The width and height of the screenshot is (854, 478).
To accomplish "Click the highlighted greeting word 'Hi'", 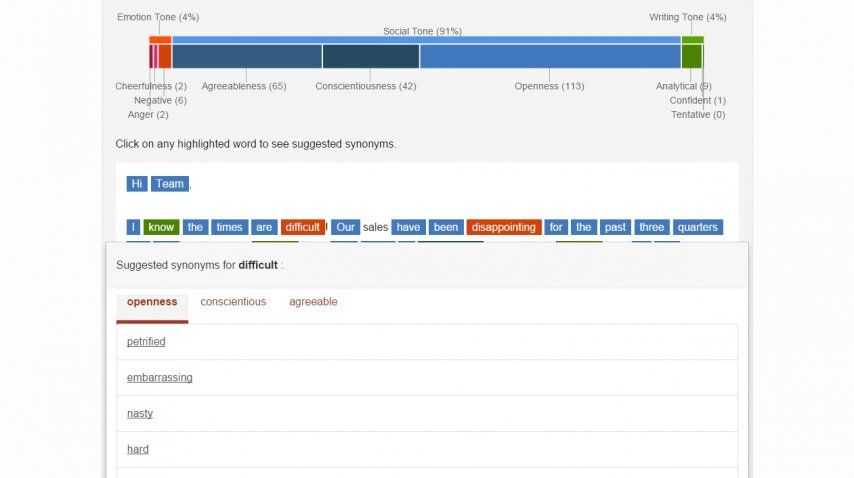I will (x=137, y=184).
